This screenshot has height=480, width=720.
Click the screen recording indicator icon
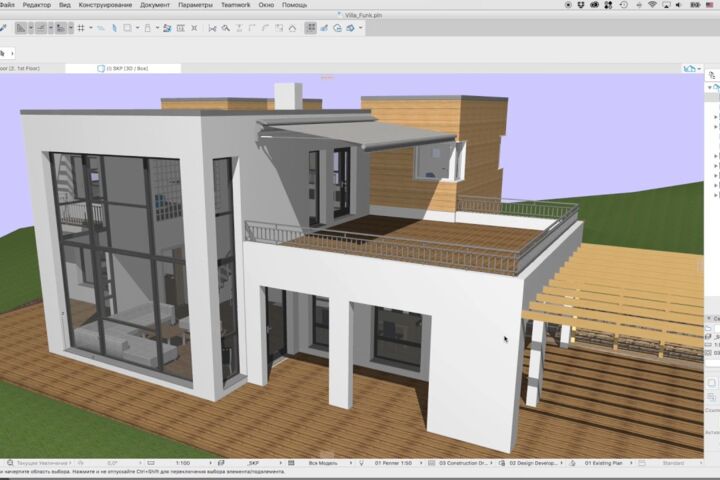point(568,5)
